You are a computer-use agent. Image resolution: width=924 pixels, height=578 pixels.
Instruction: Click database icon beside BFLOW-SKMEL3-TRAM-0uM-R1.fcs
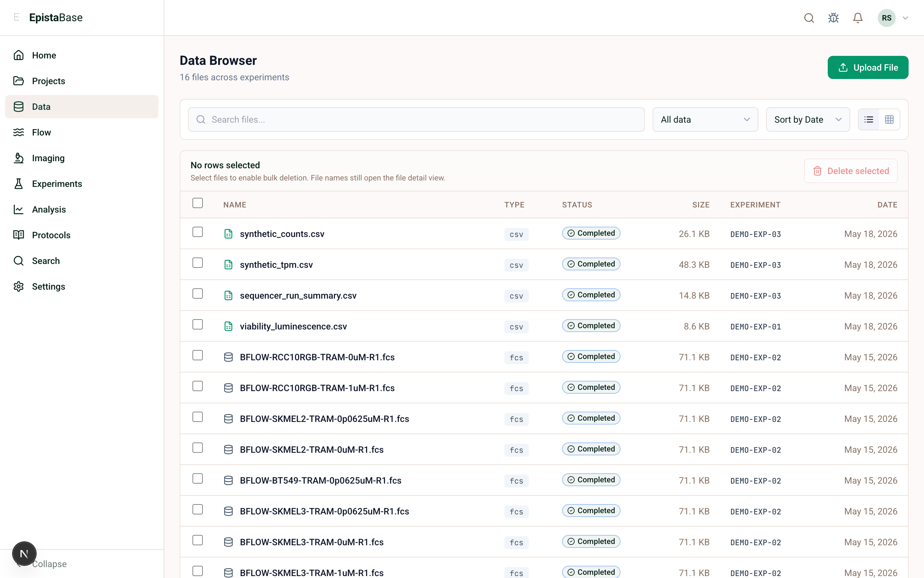(228, 542)
